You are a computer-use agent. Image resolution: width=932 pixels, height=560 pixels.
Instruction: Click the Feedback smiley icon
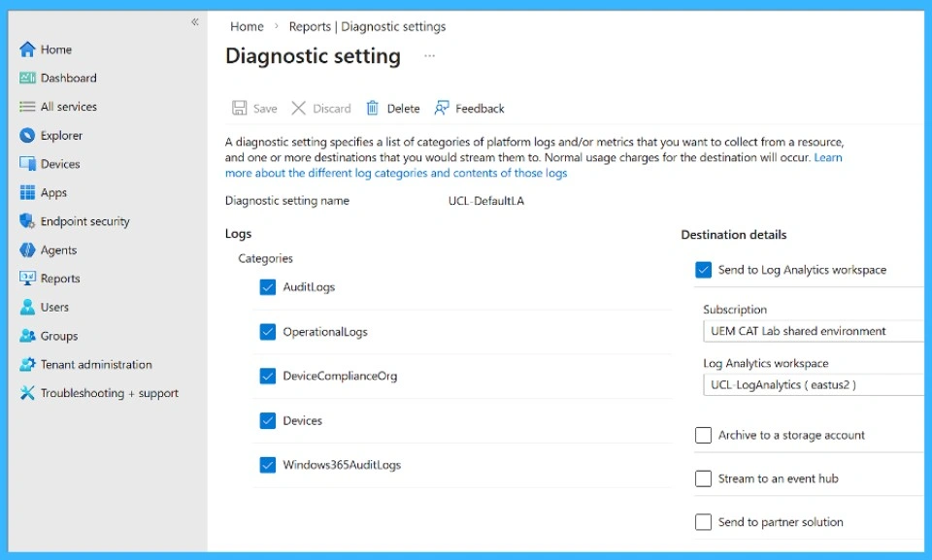443,108
